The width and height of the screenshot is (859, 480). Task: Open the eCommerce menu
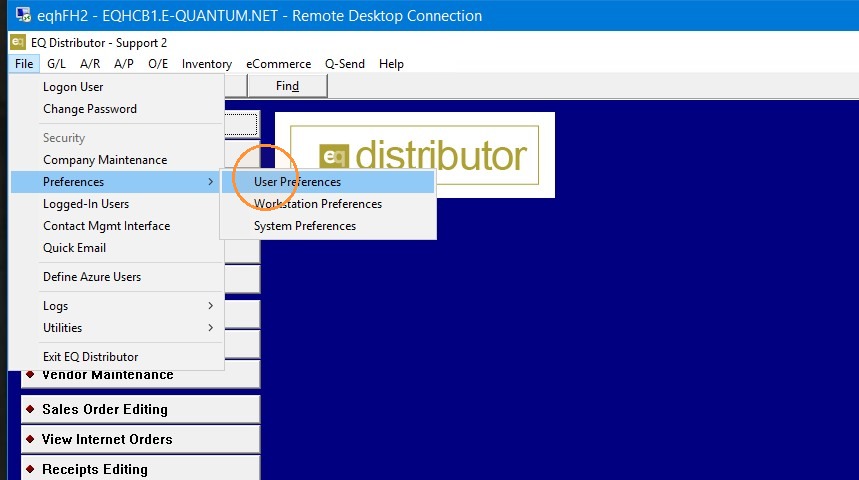[278, 64]
